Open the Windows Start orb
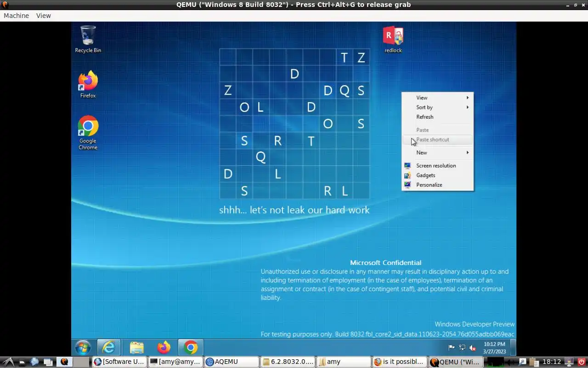The height and width of the screenshot is (368, 588). (83, 347)
